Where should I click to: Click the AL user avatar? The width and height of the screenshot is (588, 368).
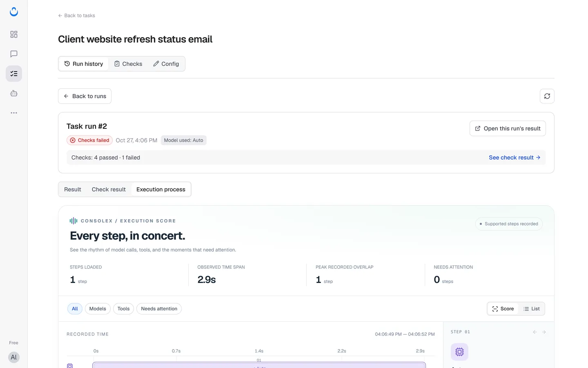(x=14, y=357)
